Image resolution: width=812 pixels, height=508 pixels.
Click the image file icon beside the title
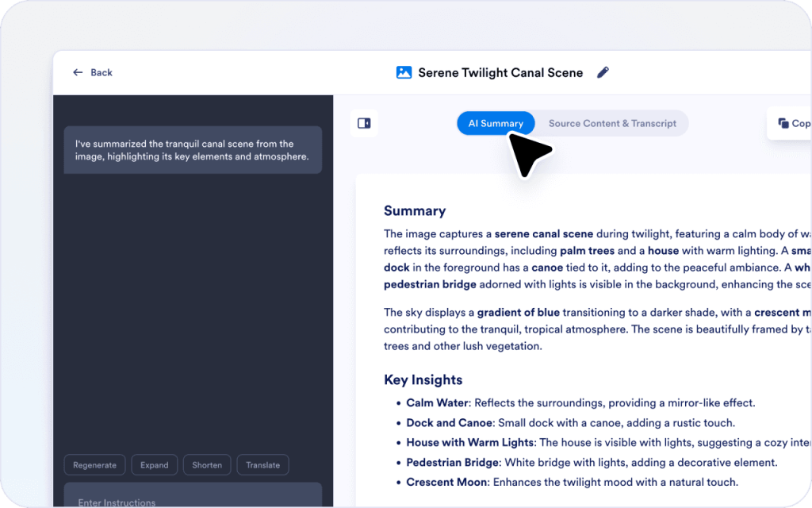pyautogui.click(x=404, y=72)
